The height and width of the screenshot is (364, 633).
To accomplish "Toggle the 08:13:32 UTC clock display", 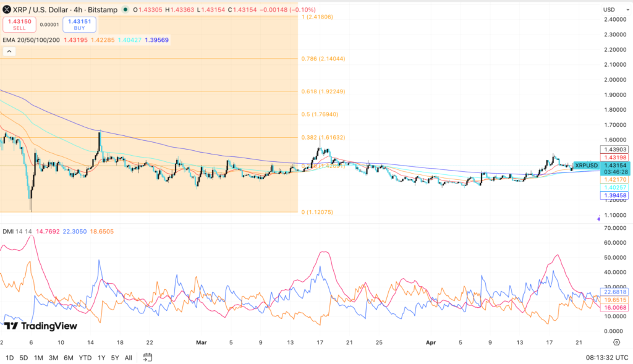I will pos(608,357).
